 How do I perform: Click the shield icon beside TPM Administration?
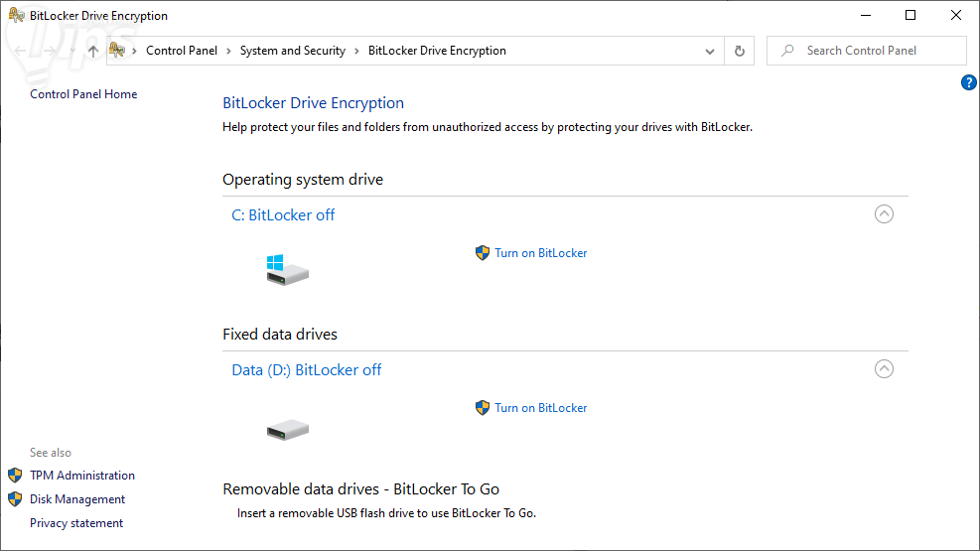pyautogui.click(x=15, y=476)
